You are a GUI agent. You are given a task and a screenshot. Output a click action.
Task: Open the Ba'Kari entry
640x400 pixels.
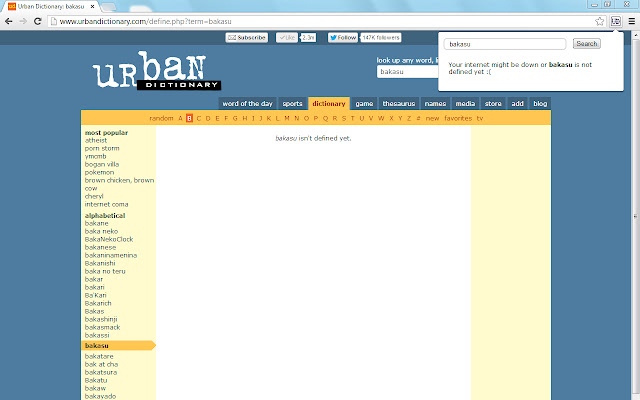[x=96, y=295]
